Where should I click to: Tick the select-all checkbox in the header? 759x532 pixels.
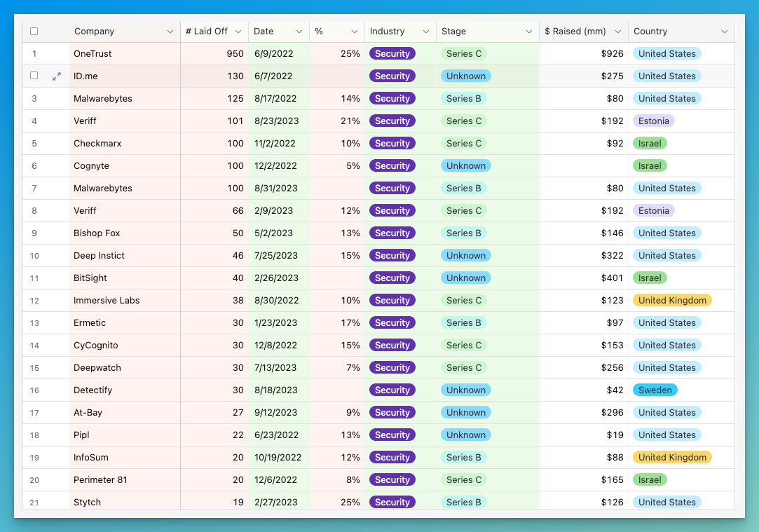pyautogui.click(x=34, y=31)
